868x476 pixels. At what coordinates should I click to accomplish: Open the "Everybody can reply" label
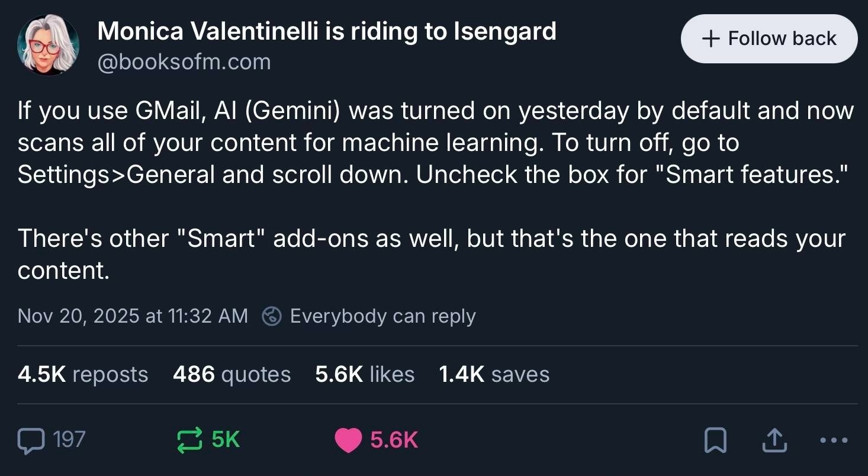pyautogui.click(x=382, y=316)
